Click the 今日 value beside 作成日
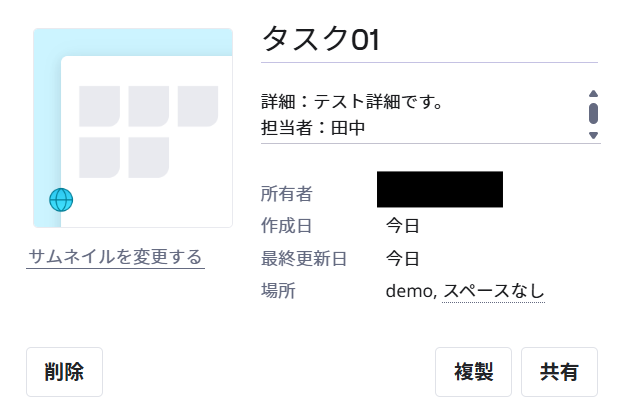The height and width of the screenshot is (418, 628). (x=403, y=226)
